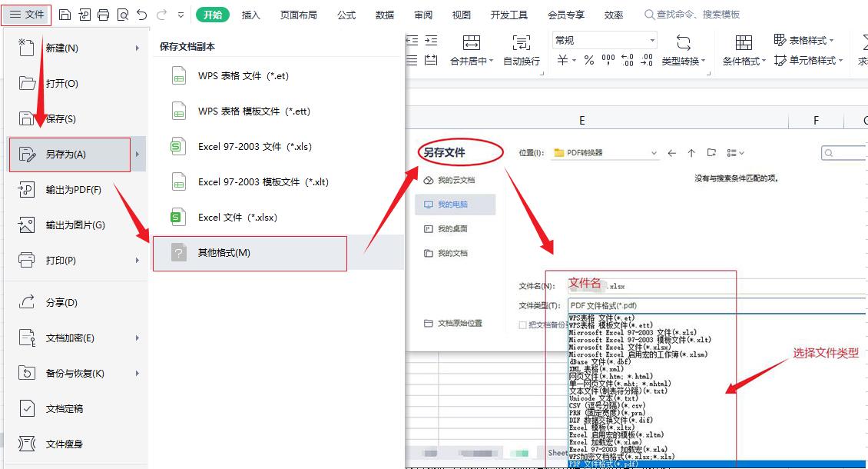The image size is (868, 469).
Task: Click 文档原始位置 in save dialog
Action: (x=453, y=323)
